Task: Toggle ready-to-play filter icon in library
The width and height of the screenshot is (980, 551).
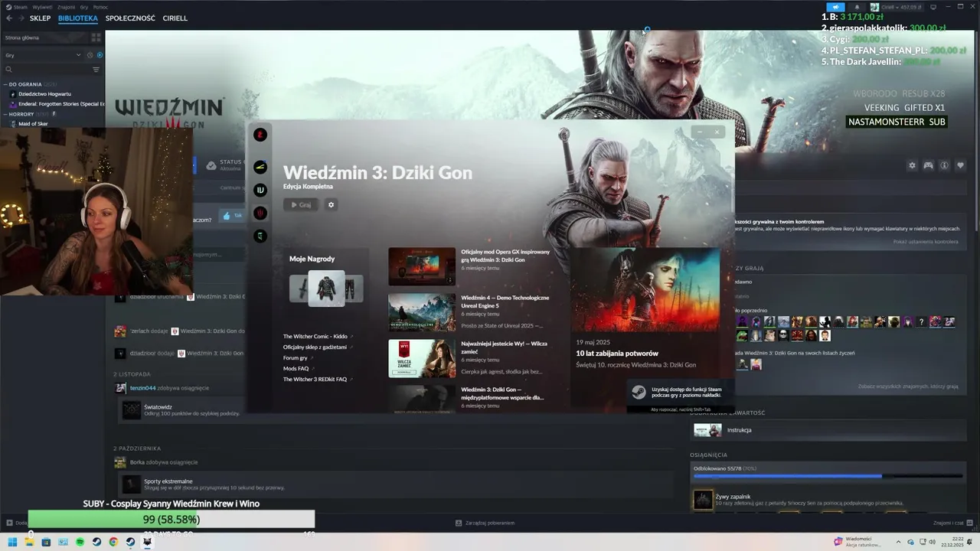Action: point(98,55)
